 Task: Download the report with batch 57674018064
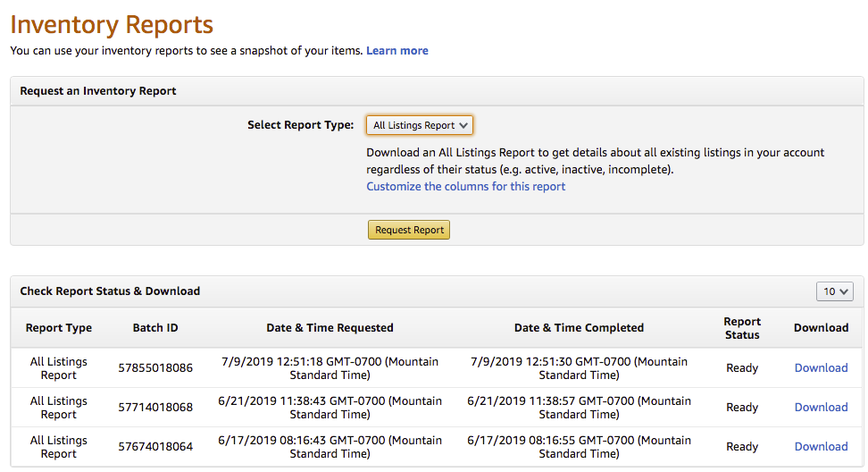pos(821,446)
